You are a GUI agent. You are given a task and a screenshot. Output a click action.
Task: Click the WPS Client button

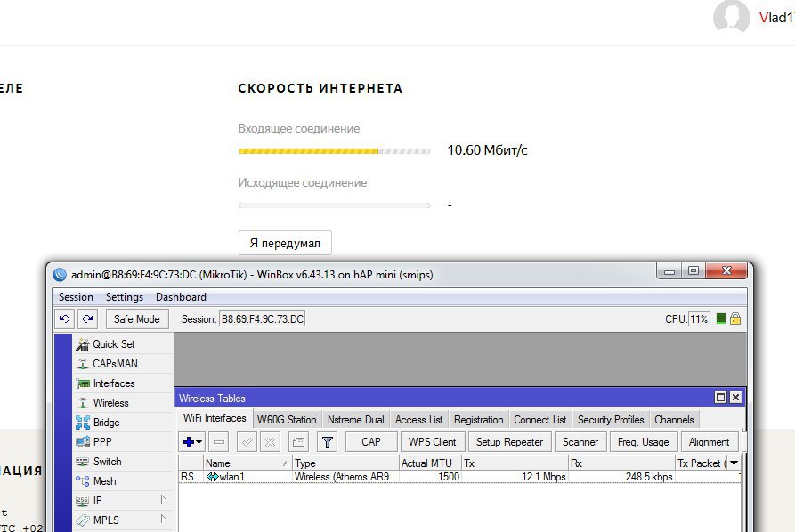(x=433, y=442)
